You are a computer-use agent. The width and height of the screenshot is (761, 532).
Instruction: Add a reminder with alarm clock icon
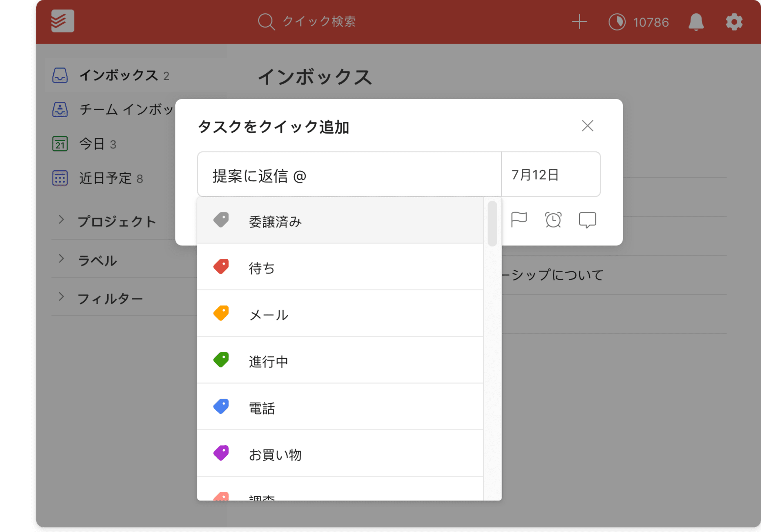click(553, 220)
